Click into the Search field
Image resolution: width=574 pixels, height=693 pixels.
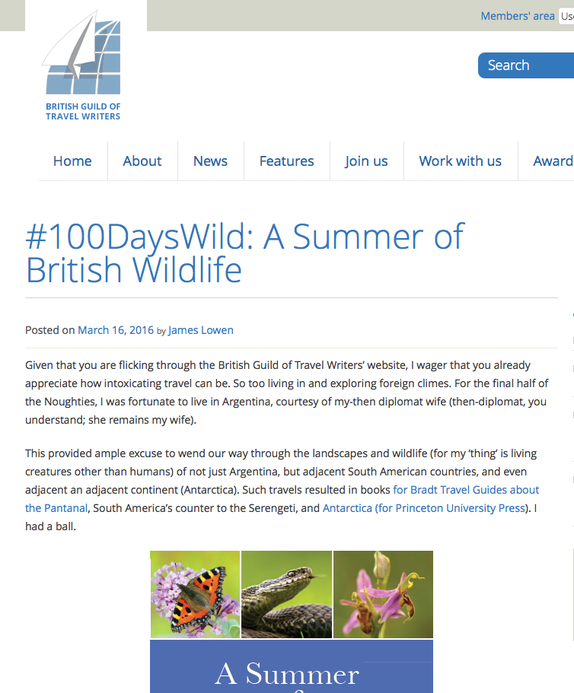coord(526,65)
